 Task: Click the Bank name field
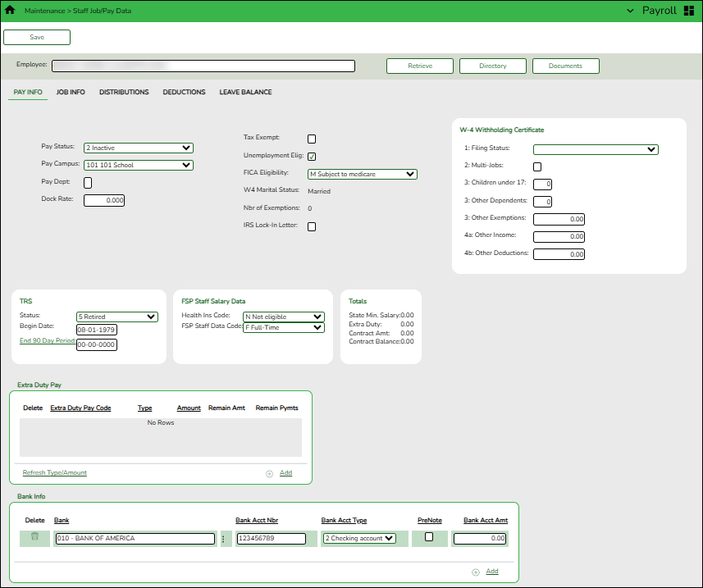[135, 539]
